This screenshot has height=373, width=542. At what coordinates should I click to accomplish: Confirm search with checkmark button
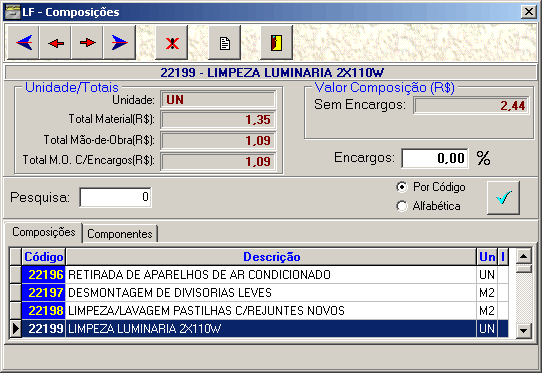click(x=503, y=198)
